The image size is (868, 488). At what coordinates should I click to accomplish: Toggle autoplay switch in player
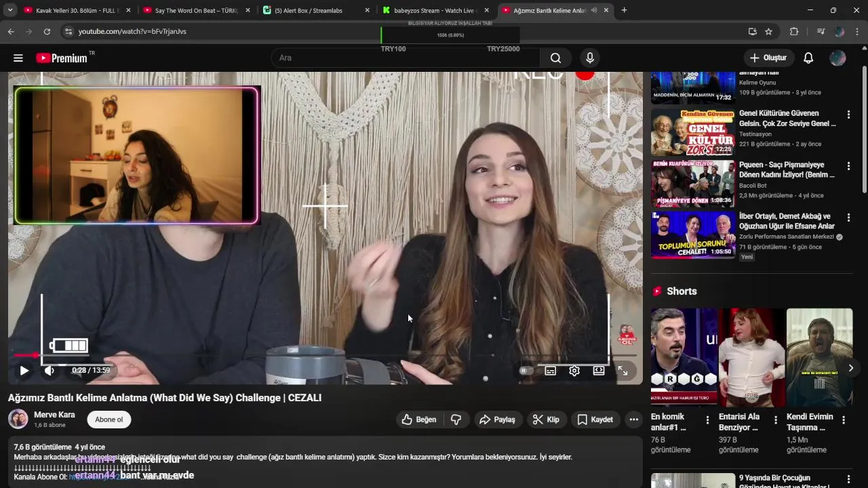click(x=526, y=371)
